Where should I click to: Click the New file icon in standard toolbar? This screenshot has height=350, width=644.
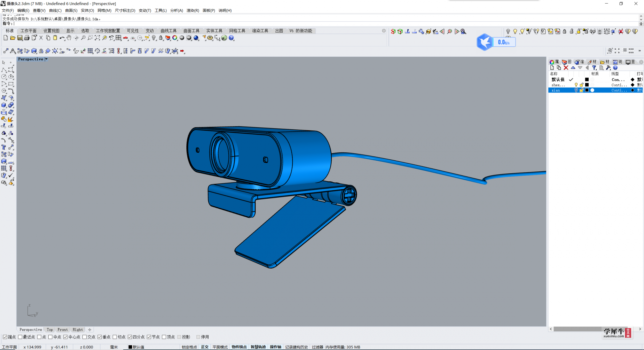tap(5, 38)
